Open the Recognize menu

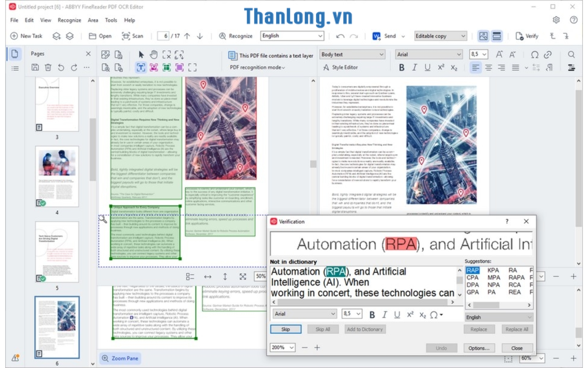pyautogui.click(x=69, y=20)
